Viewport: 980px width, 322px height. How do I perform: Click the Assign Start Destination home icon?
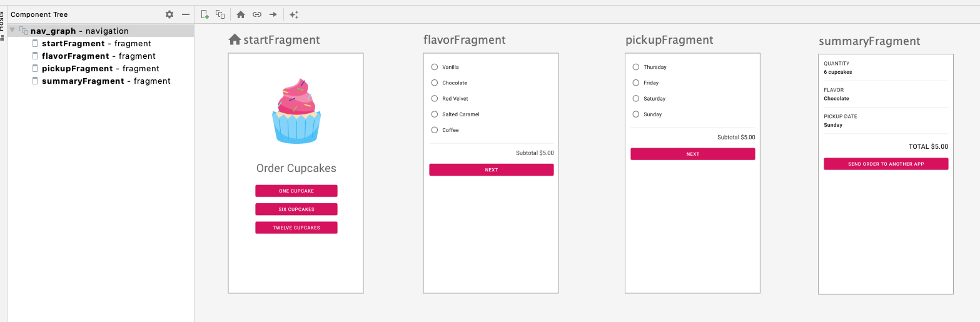(241, 14)
